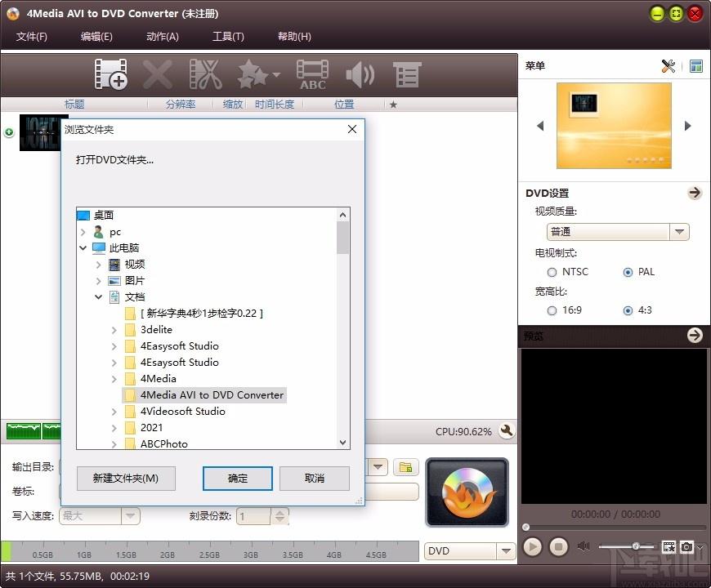
Task: Open 帮助(H) menu
Action: 294,37
